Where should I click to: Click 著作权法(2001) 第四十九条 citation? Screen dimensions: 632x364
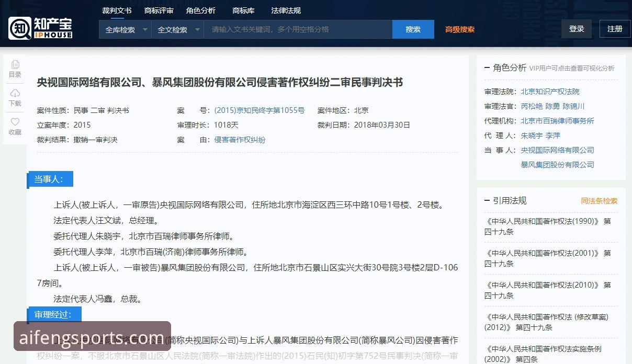pos(548,258)
